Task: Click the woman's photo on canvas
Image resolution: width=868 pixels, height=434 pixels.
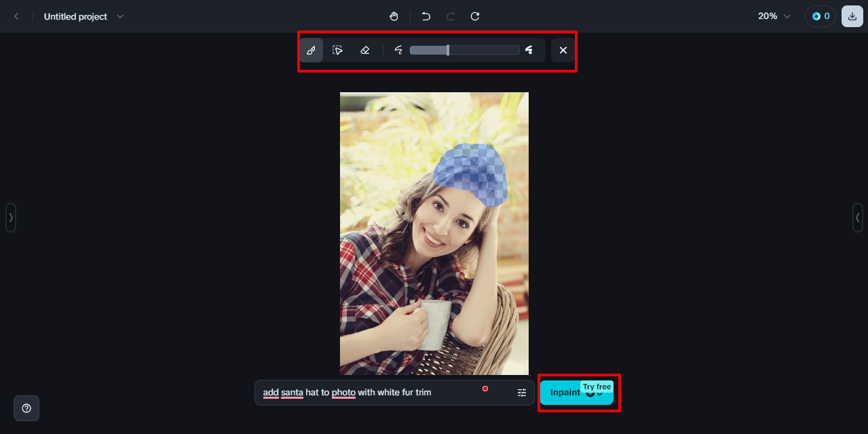Action: point(434,234)
